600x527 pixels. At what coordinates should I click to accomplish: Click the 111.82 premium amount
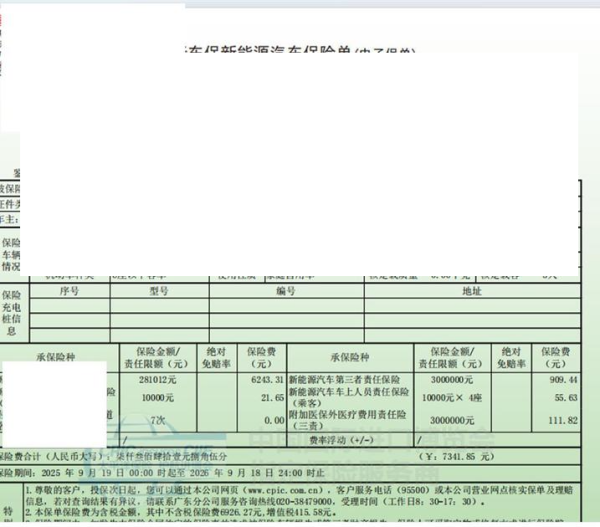pos(561,421)
